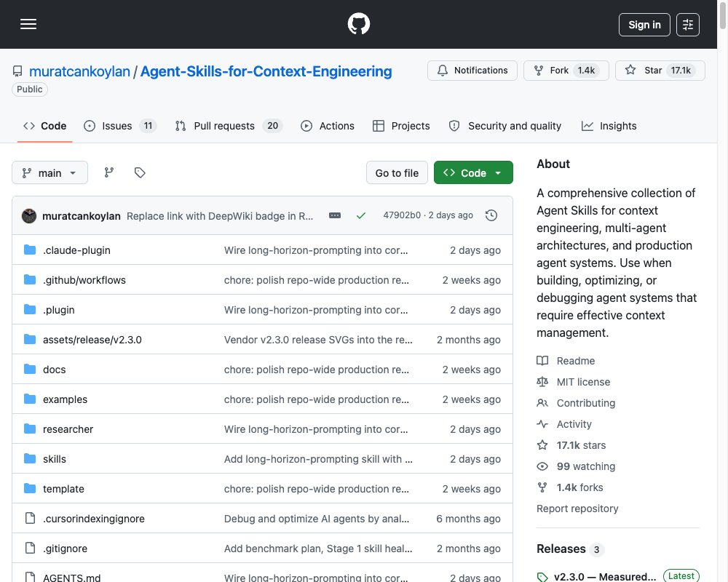Click the Sign in button

coord(644,25)
